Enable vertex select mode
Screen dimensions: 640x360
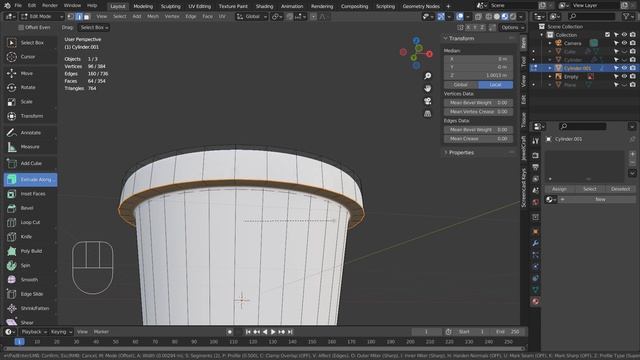71,17
